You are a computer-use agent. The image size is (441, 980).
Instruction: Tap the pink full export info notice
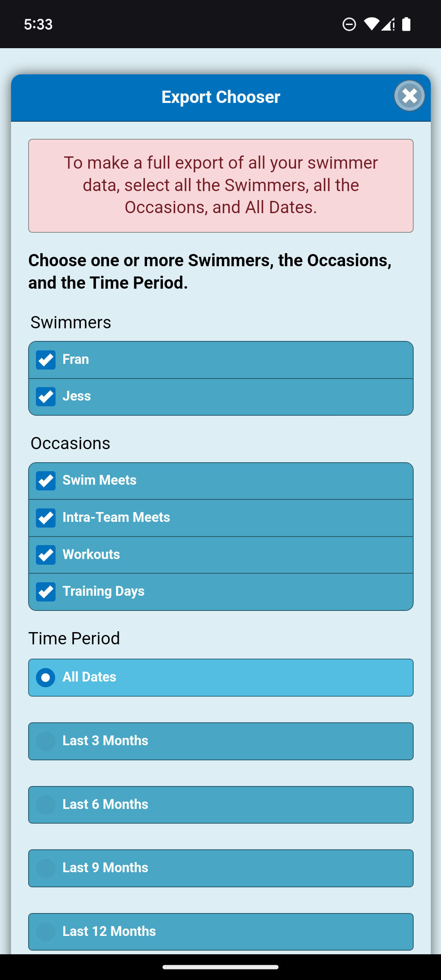coord(220,185)
